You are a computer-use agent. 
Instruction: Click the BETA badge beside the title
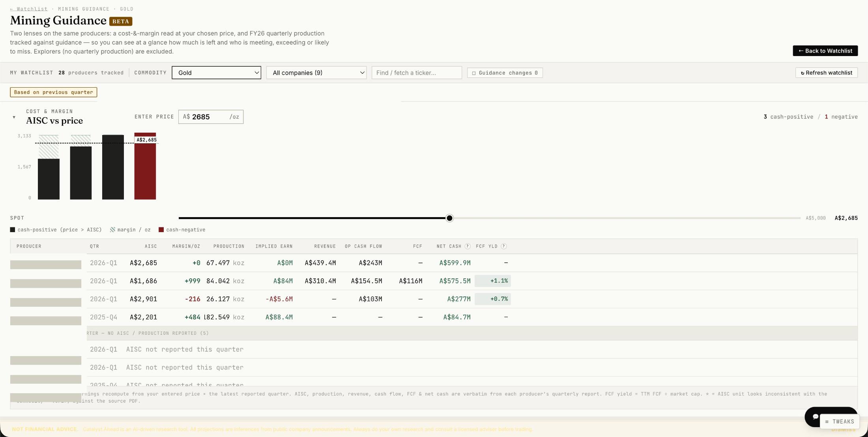click(x=121, y=21)
